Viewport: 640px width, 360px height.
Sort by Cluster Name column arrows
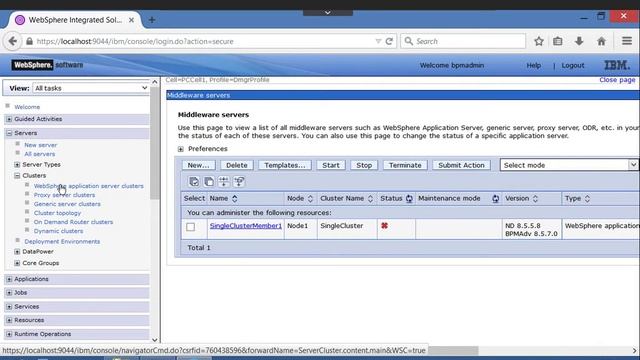pyautogui.click(x=370, y=199)
